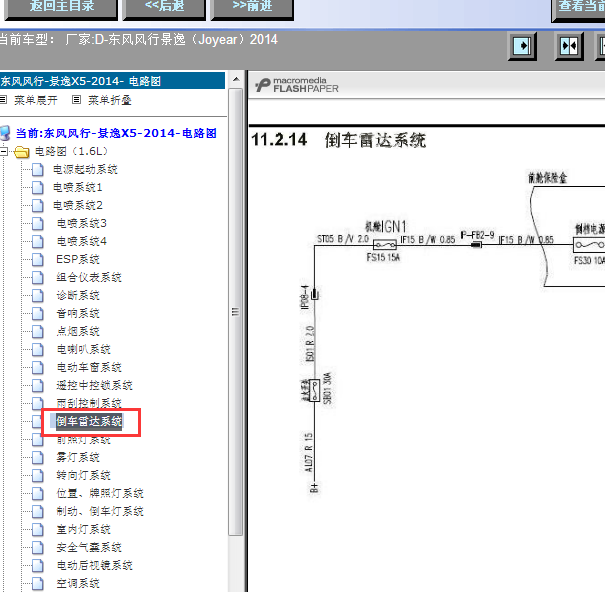Click the document icon beside 音响系统

click(x=37, y=313)
